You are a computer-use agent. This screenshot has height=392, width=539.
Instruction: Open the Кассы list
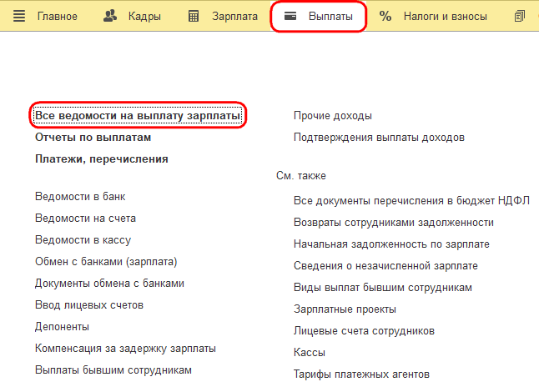310,353
